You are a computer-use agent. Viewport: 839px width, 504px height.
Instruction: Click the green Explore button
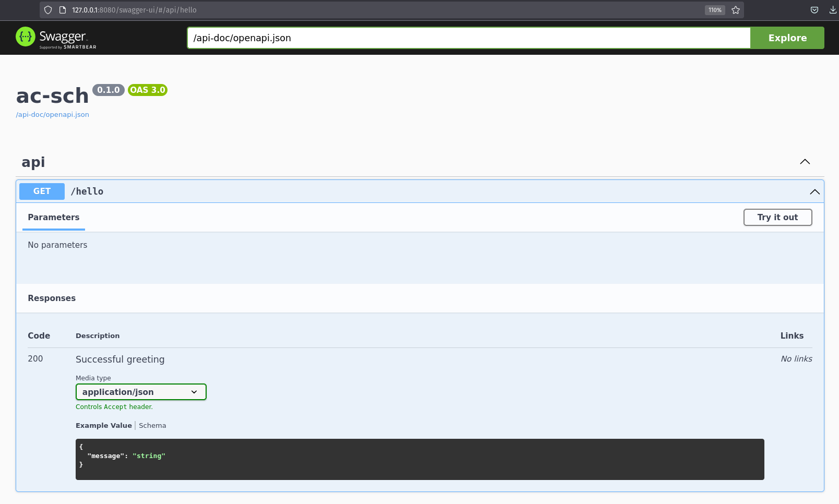[787, 38]
